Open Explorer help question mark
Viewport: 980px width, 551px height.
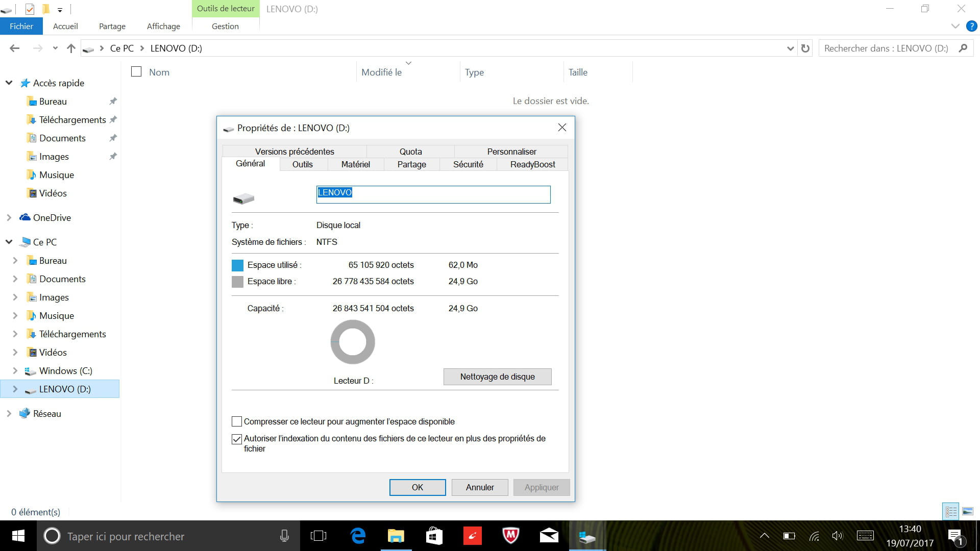(x=971, y=26)
